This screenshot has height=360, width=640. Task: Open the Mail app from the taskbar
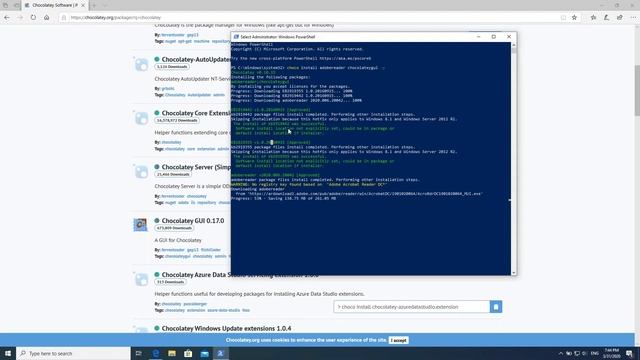click(204, 353)
